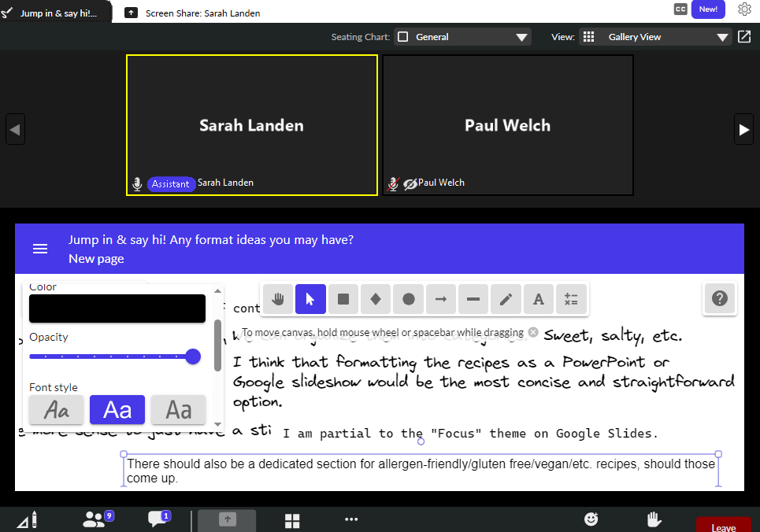760x532 pixels.
Task: Click the Leave button
Action: pyautogui.click(x=724, y=525)
